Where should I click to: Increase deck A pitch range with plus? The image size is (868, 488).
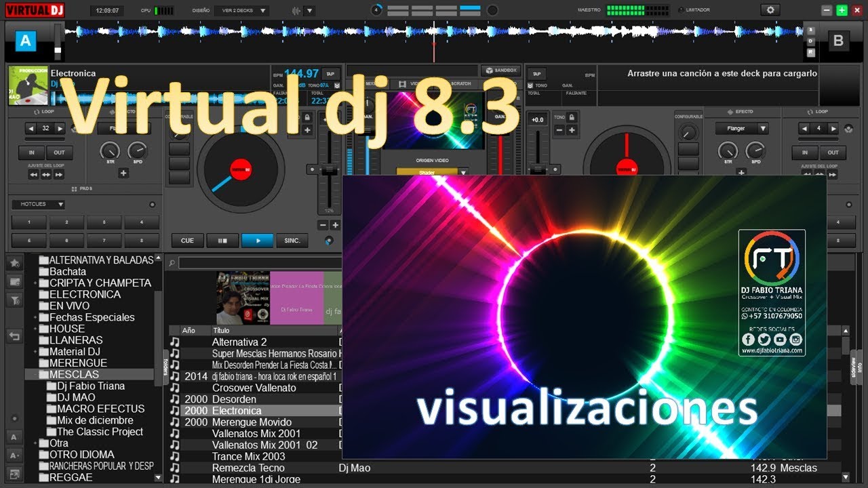click(335, 225)
